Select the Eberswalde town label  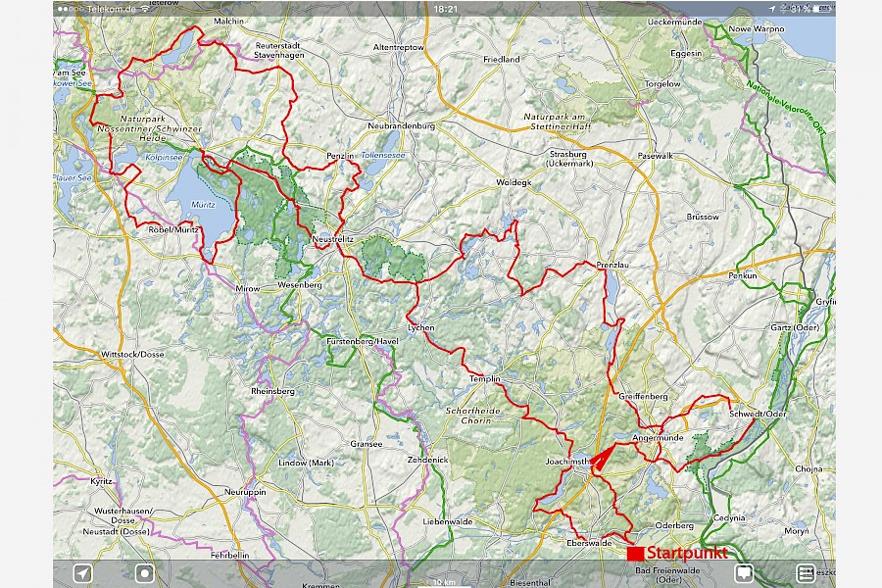pyautogui.click(x=589, y=542)
